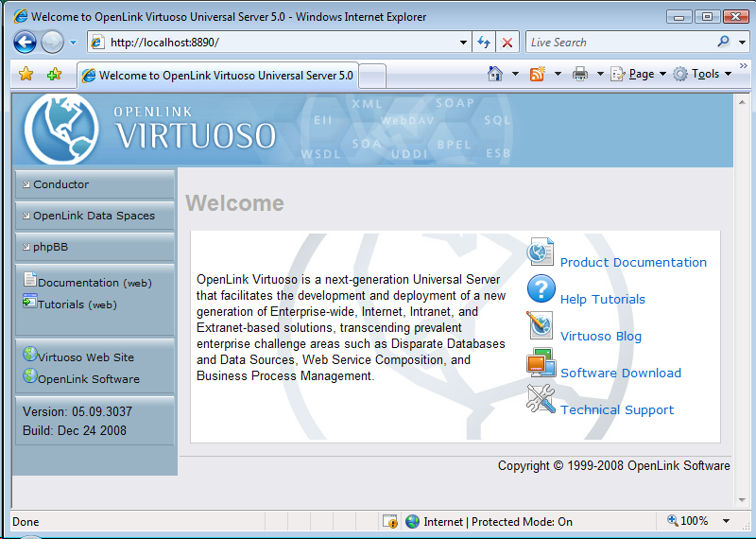Image resolution: width=756 pixels, height=539 pixels.
Task: Open the Virtuoso Blog link
Action: [x=601, y=337]
